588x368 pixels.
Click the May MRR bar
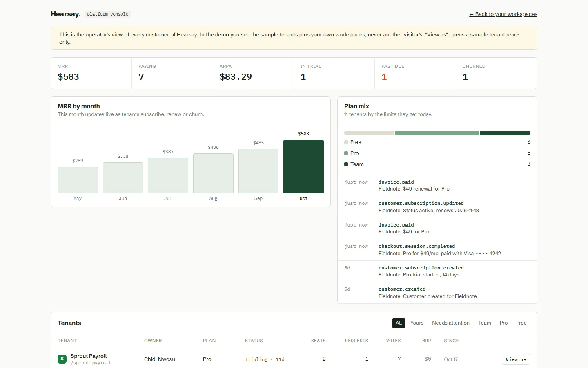(x=78, y=180)
